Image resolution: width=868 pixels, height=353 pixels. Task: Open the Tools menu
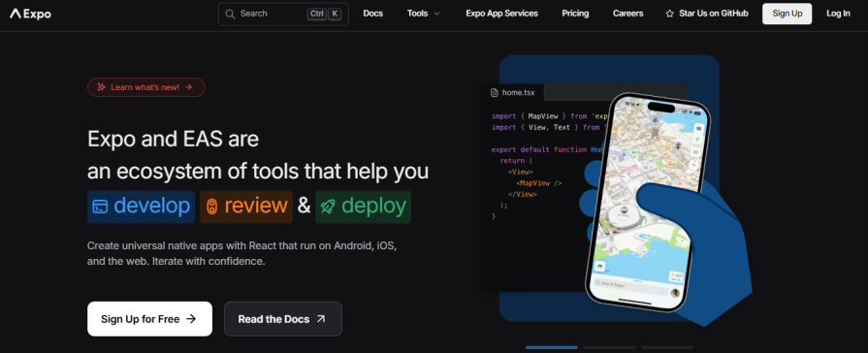coord(424,14)
